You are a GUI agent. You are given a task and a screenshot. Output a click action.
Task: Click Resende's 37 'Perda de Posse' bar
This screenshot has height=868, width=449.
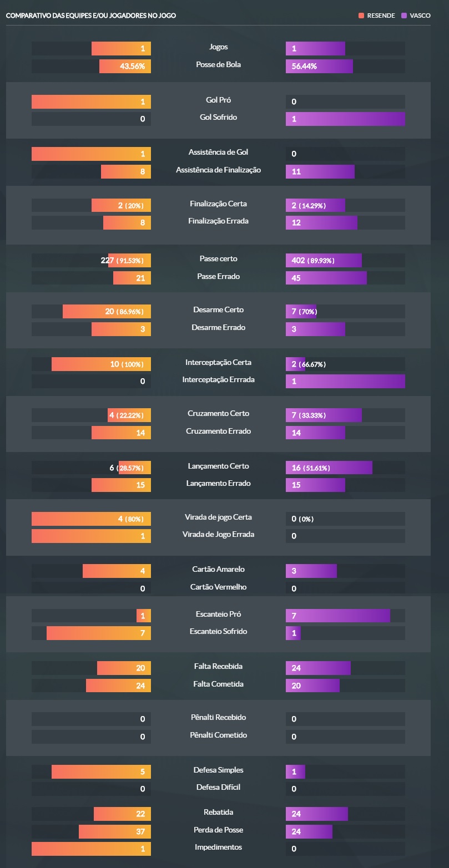115,832
